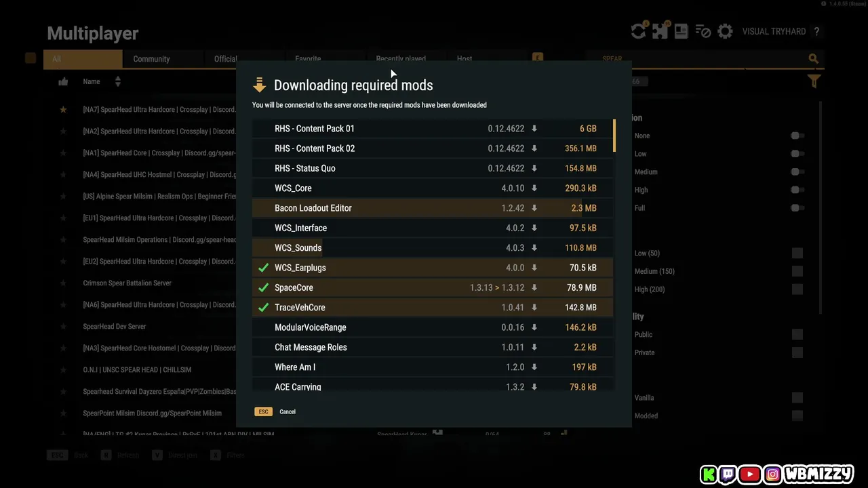Check the Low (50) checkbox
868x488 pixels.
point(797,253)
